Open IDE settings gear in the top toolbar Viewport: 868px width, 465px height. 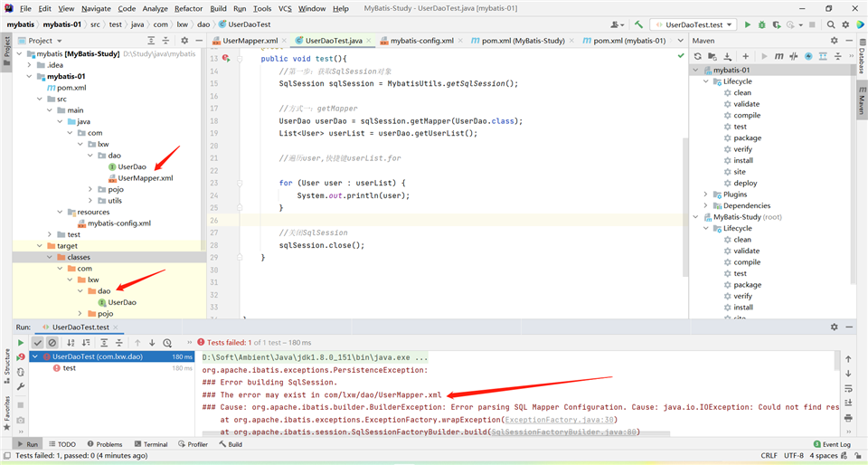tap(845, 24)
